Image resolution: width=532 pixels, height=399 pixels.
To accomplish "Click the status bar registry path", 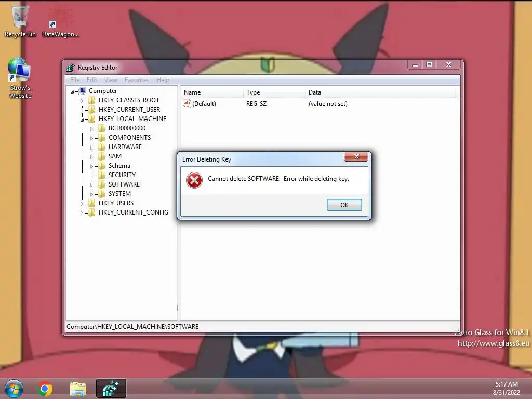I will tap(132, 327).
